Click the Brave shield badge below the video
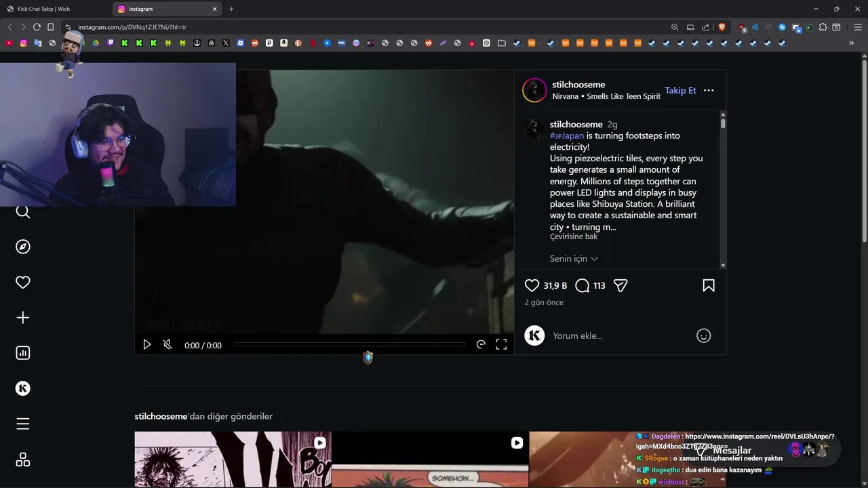868x488 pixels. (x=368, y=357)
